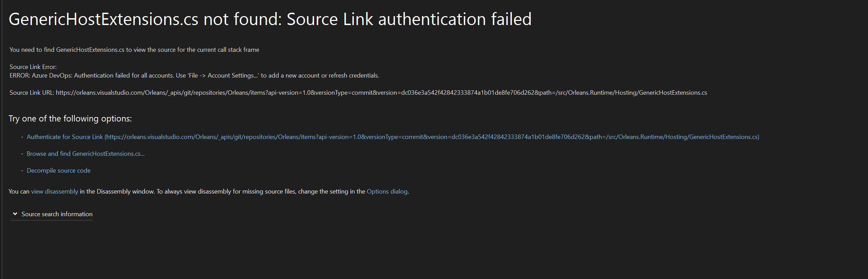868x279 pixels.
Task: Click the view disassembly link
Action: point(54,191)
